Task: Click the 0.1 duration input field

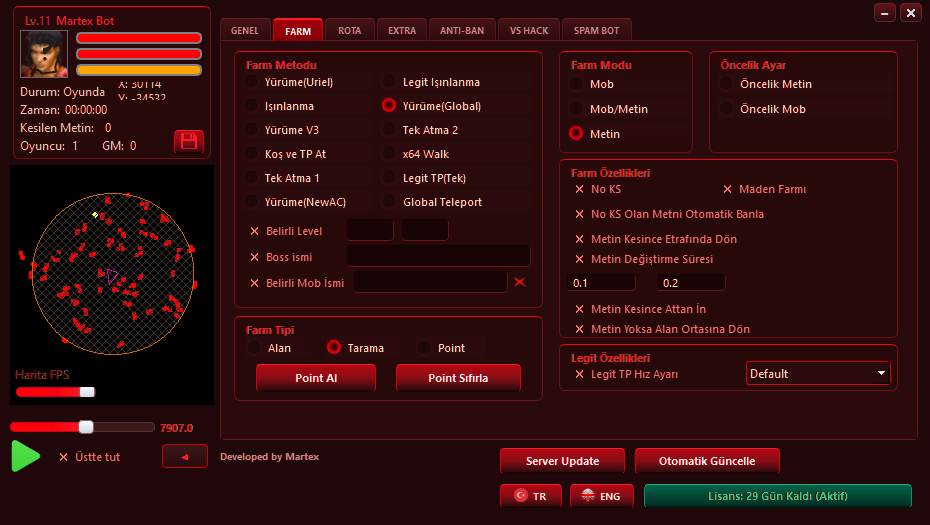Action: point(601,283)
